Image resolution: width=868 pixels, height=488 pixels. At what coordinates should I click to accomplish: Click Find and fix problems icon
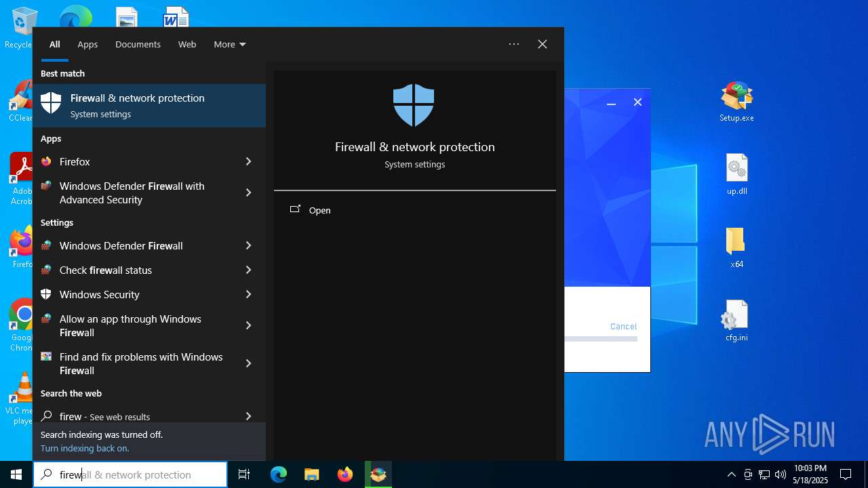coord(46,357)
